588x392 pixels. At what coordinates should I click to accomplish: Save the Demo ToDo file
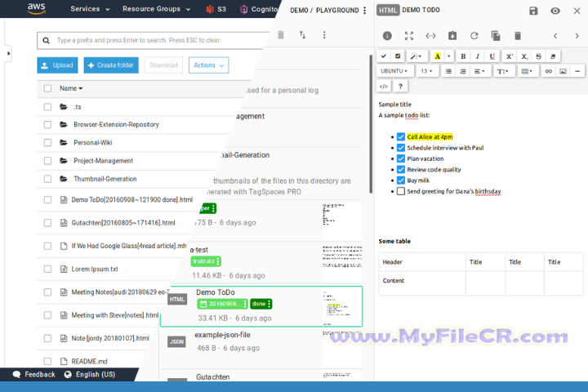coord(533,11)
